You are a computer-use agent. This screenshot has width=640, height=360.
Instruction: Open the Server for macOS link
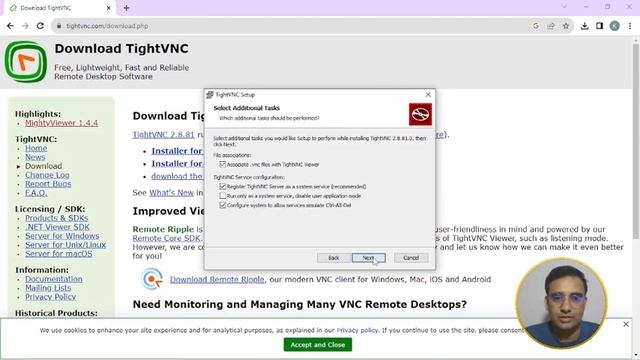tap(58, 254)
